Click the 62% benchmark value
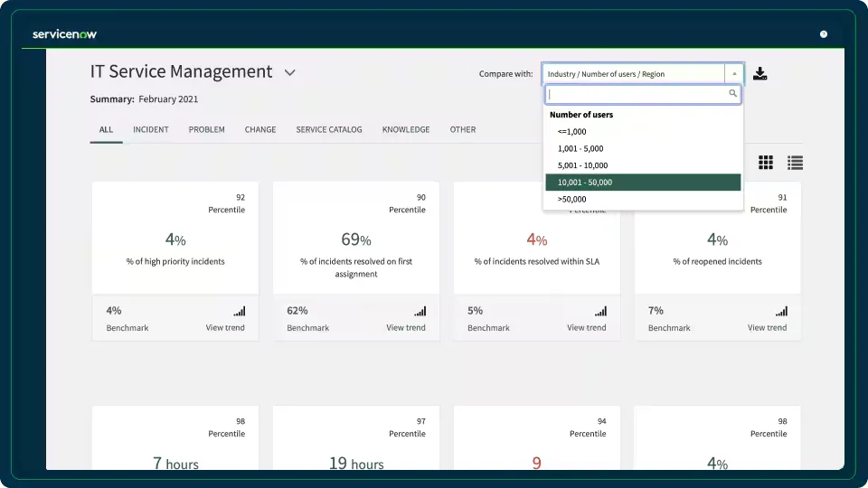 [x=297, y=310]
